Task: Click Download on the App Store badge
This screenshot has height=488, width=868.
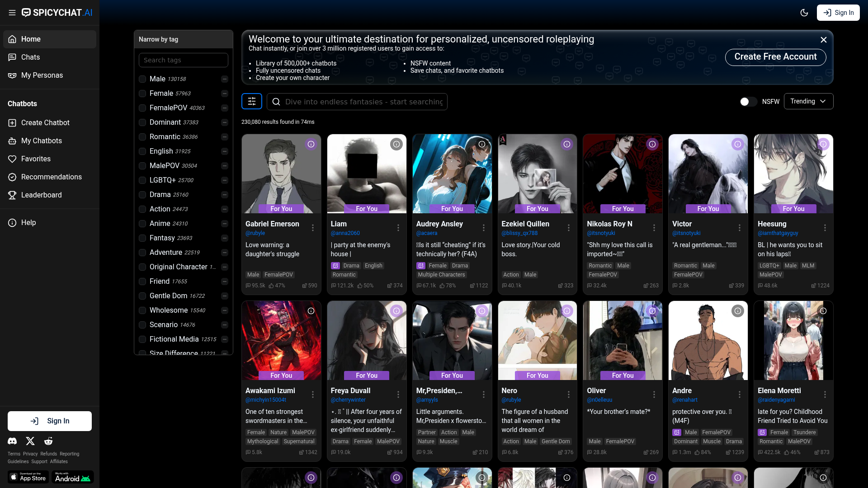Action: pyautogui.click(x=28, y=477)
